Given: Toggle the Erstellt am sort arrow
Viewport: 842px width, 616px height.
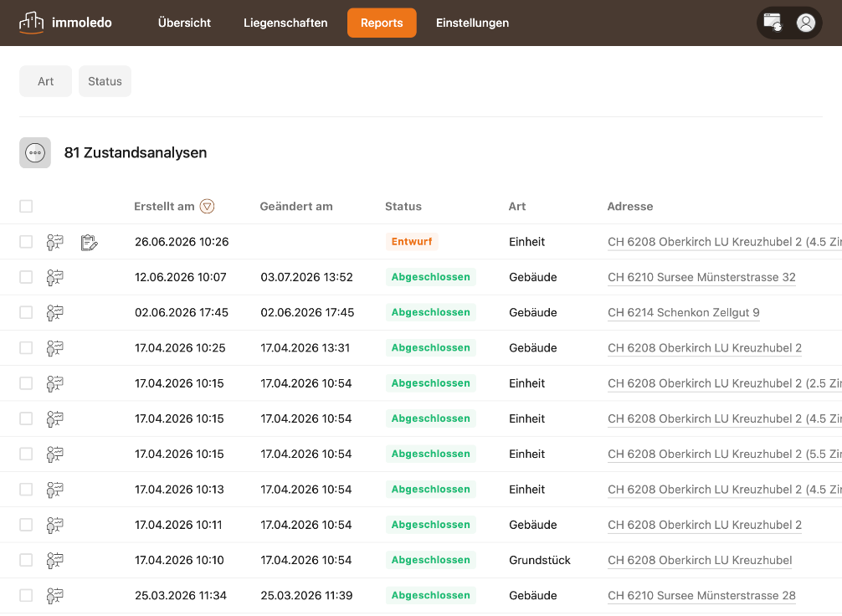Looking at the screenshot, I should pos(208,206).
